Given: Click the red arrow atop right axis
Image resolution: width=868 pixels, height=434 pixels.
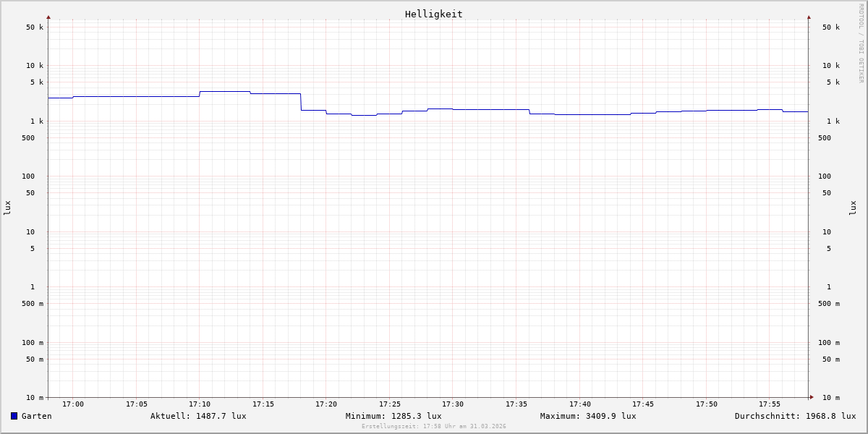Looking at the screenshot, I should (x=809, y=17).
